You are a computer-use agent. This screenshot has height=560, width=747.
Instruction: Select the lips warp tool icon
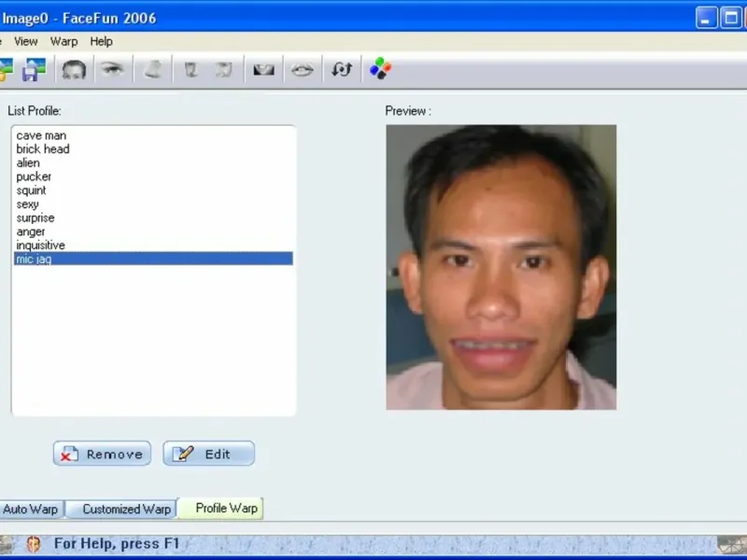point(302,69)
